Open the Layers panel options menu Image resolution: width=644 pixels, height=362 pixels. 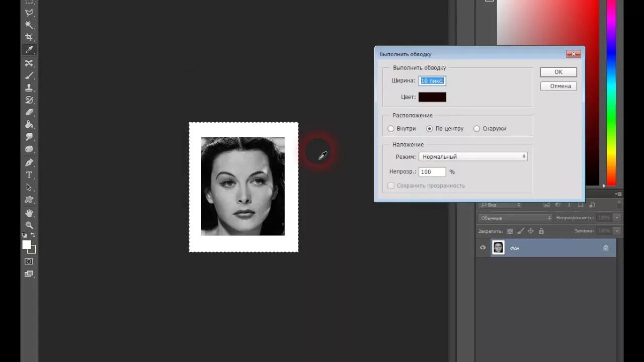(618, 194)
